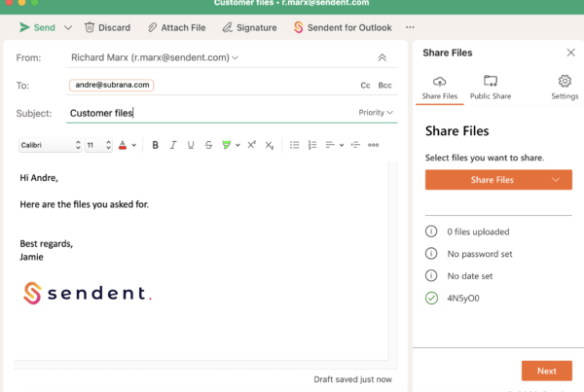Toggle italic formatting
The width and height of the screenshot is (584, 392).
(x=173, y=145)
